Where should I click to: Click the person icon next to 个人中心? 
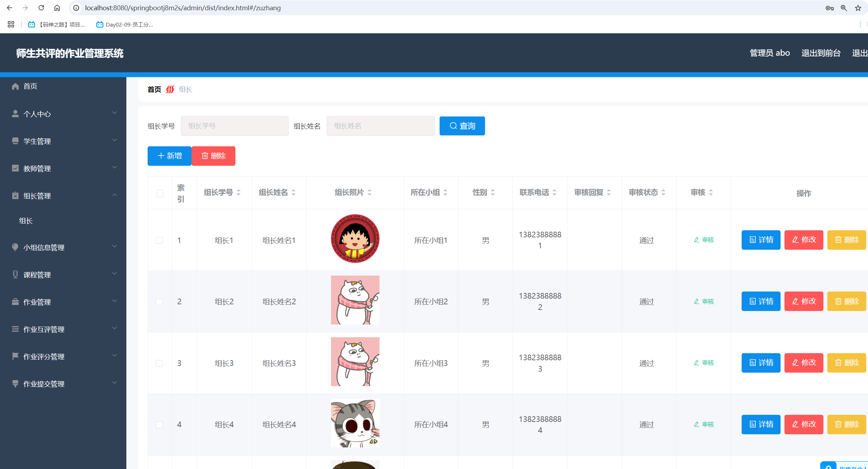click(x=15, y=113)
